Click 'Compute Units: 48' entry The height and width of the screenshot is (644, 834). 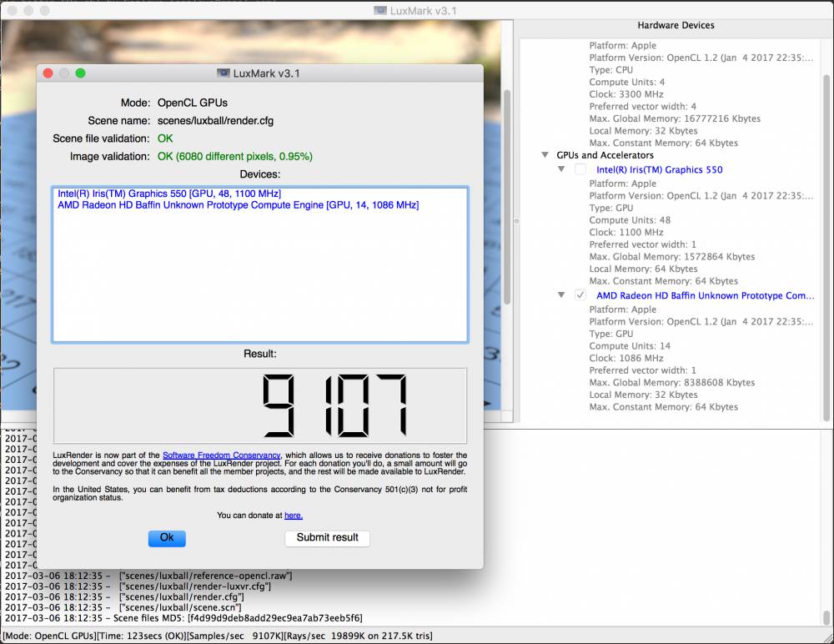point(630,220)
